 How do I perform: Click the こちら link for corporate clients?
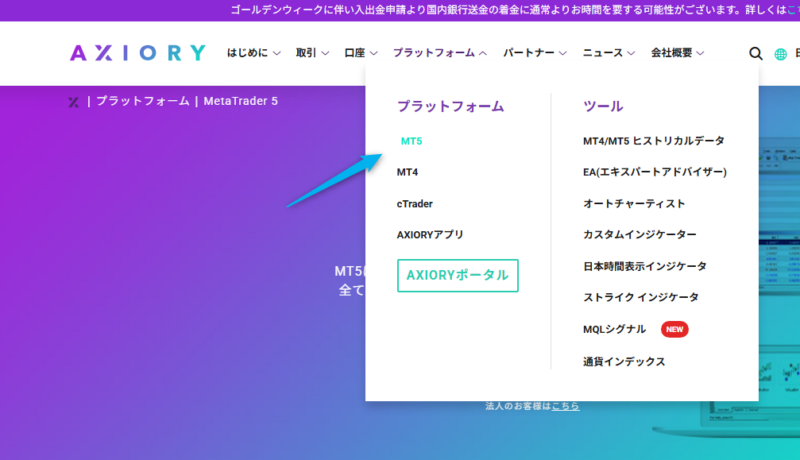pyautogui.click(x=565, y=406)
